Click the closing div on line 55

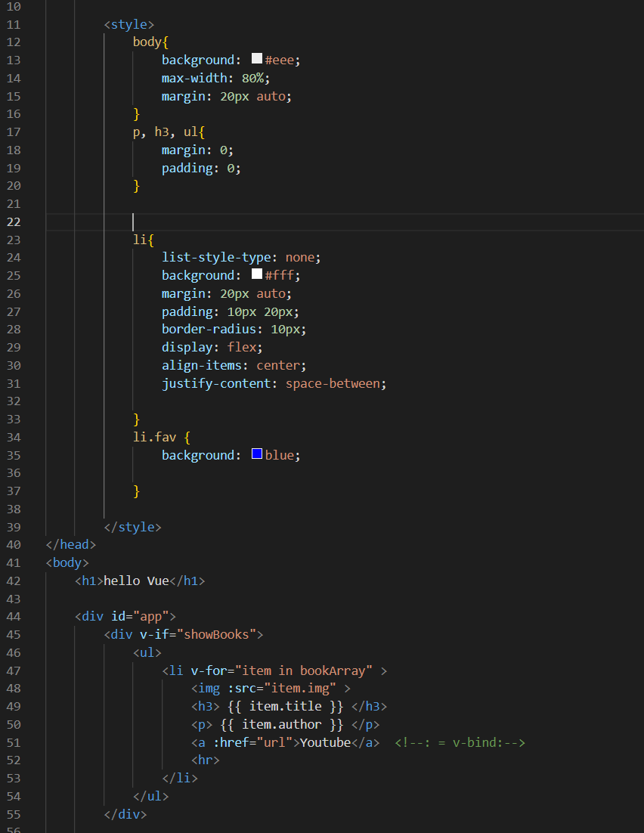point(125,814)
